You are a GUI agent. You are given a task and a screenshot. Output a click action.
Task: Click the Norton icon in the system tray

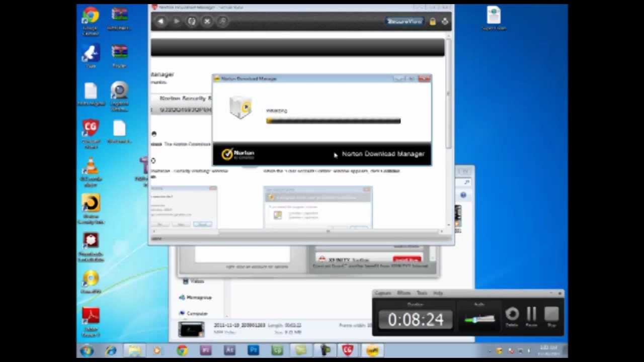tap(500, 350)
